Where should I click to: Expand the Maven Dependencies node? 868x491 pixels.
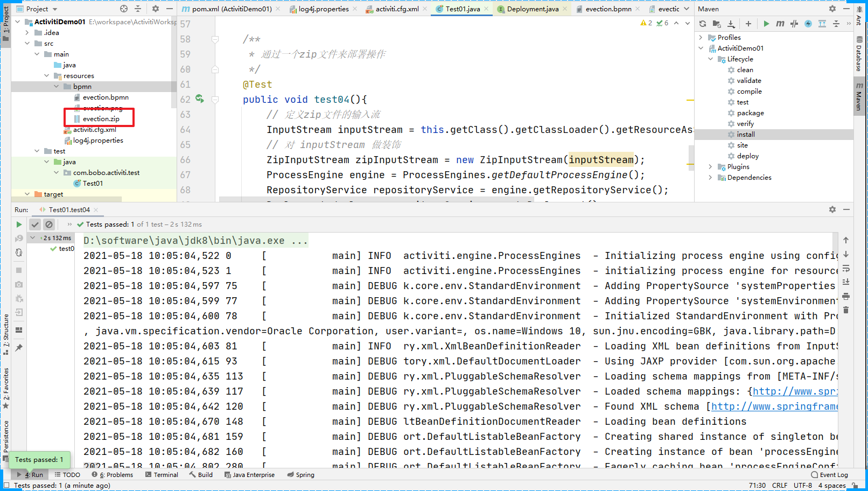710,178
